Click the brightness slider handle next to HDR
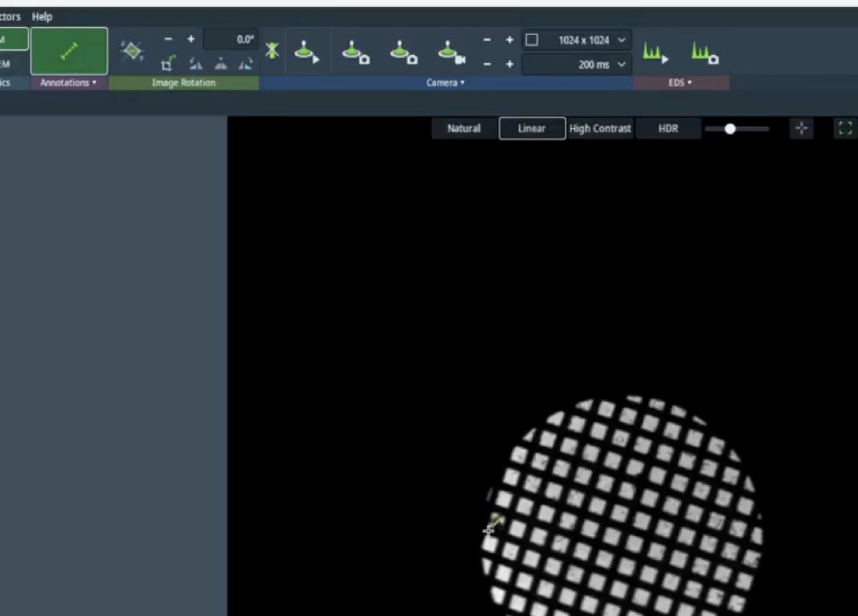The height and width of the screenshot is (616, 858). coord(730,129)
